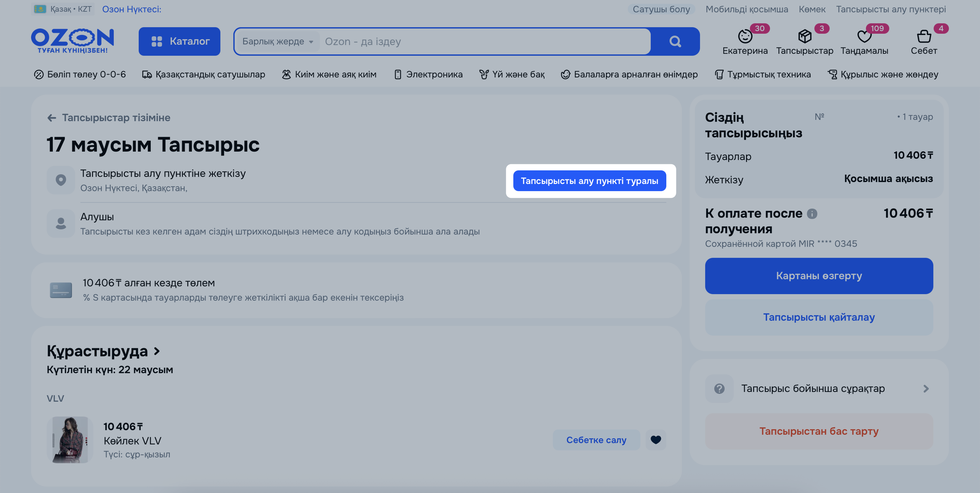Click the Ozon logo
The width and height of the screenshot is (980, 493).
72,41
